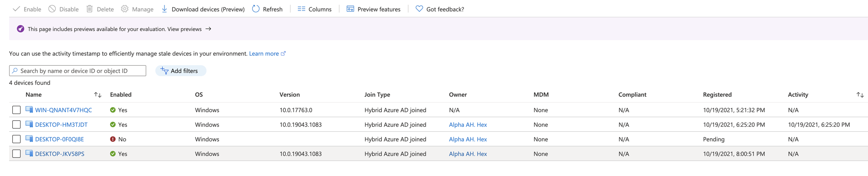
Task: Click the arrow next to View previews
Action: click(208, 29)
